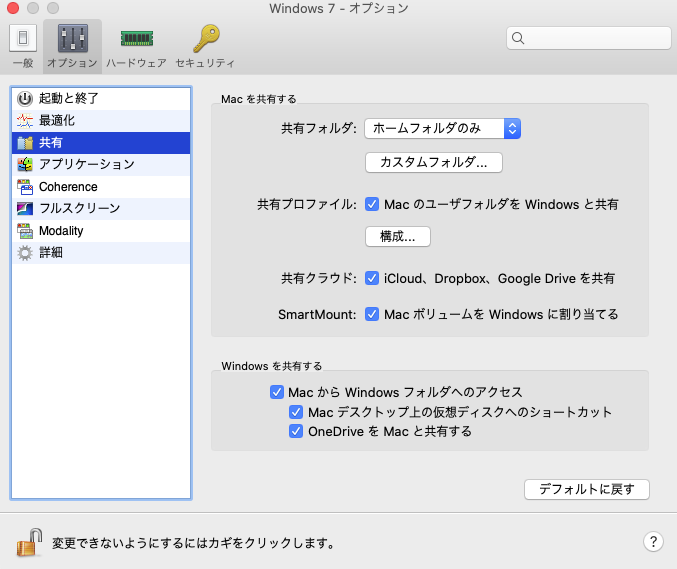Click the Coherence window icon
Image resolution: width=677 pixels, height=569 pixels.
coord(25,187)
